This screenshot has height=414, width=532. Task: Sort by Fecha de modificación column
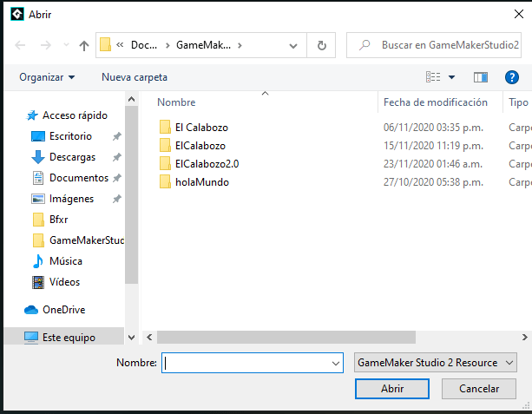(436, 102)
